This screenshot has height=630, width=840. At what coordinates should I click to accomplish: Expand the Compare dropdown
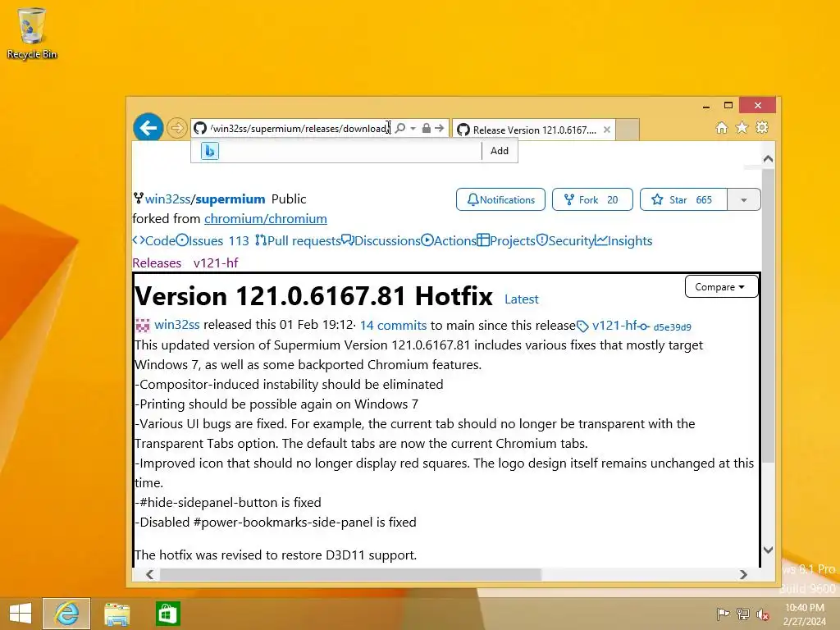(721, 287)
